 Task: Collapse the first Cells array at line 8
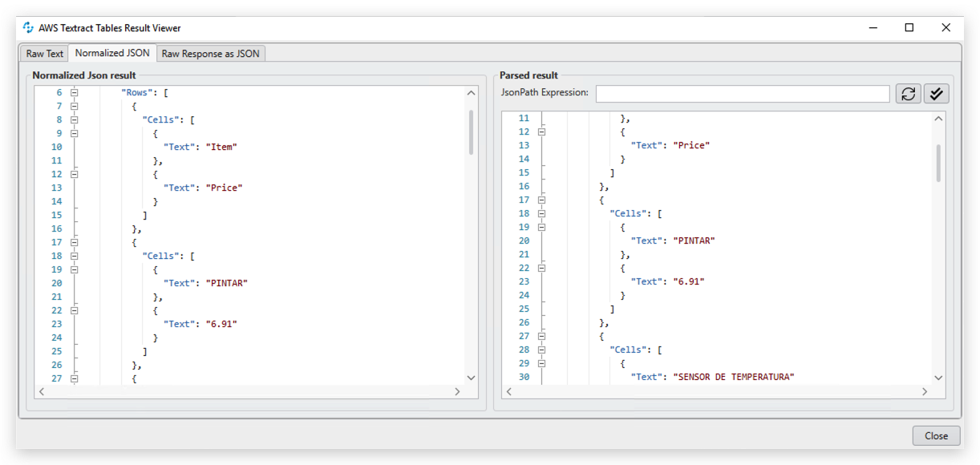(73, 119)
